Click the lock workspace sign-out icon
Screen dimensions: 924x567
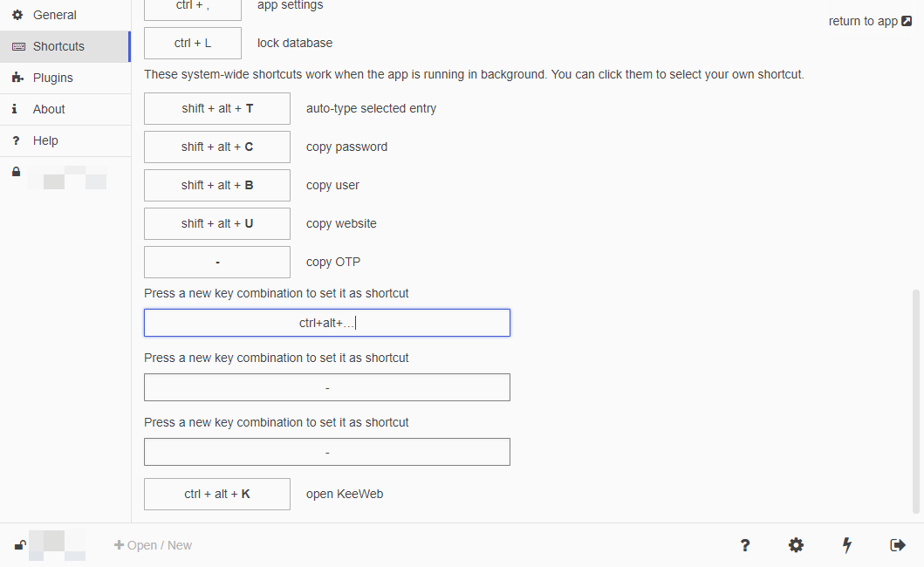pos(898,545)
